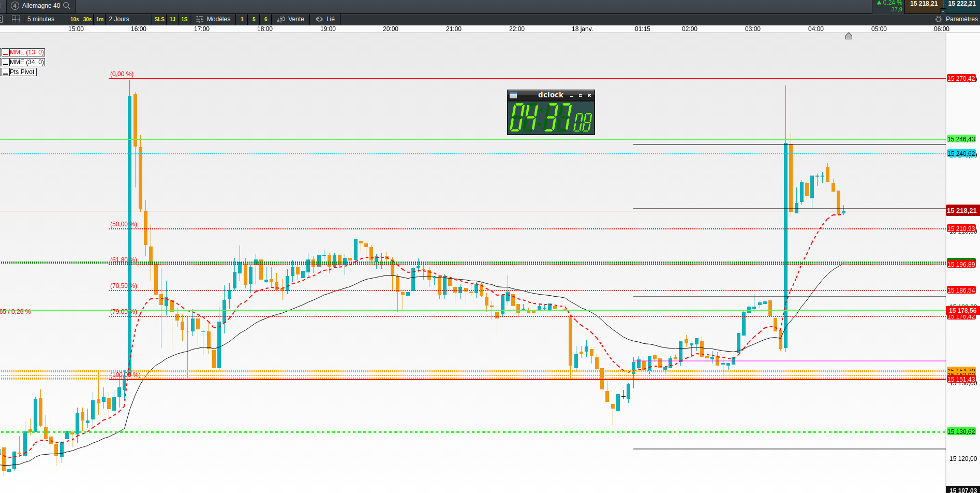Image resolution: width=980 pixels, height=493 pixels.
Task: Click the 15 210,93 price label
Action: [x=961, y=229]
